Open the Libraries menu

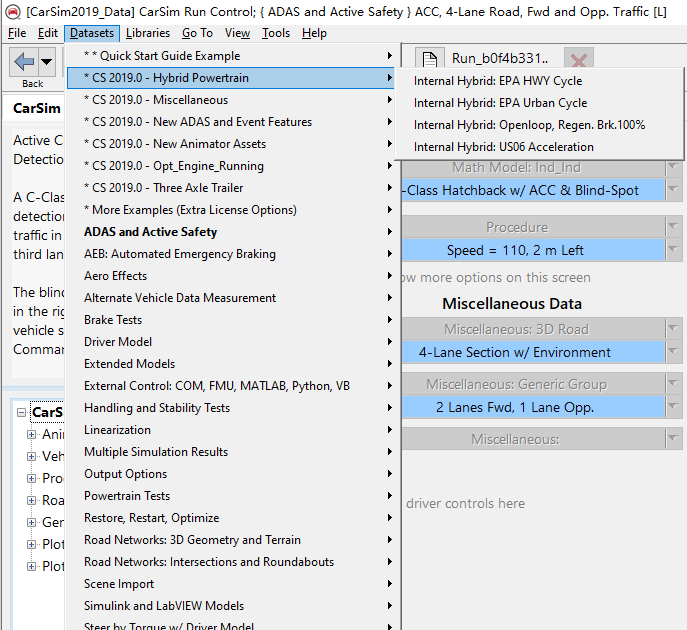[x=148, y=33]
